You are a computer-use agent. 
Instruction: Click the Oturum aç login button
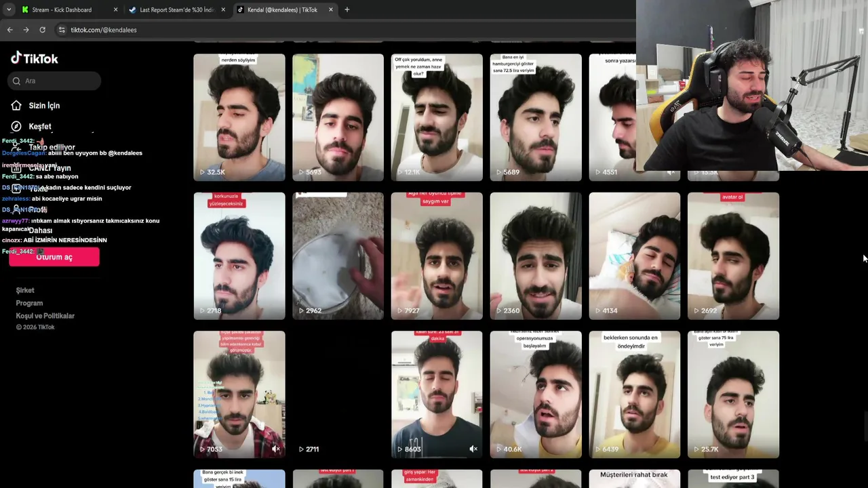click(x=54, y=257)
